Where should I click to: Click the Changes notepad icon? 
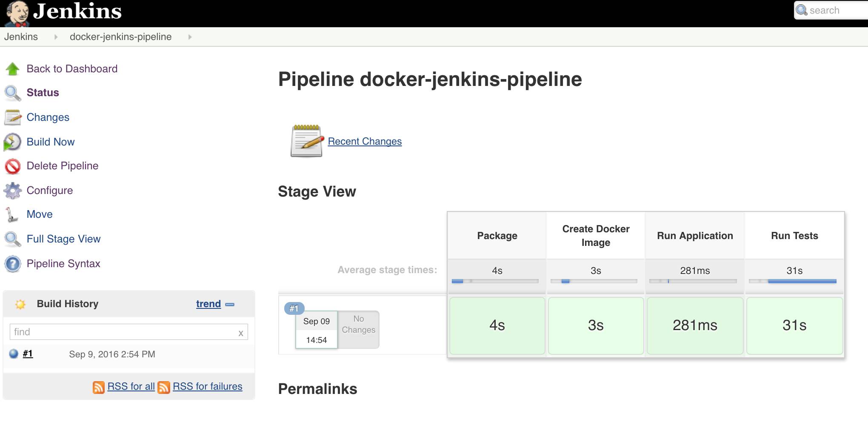(x=13, y=117)
